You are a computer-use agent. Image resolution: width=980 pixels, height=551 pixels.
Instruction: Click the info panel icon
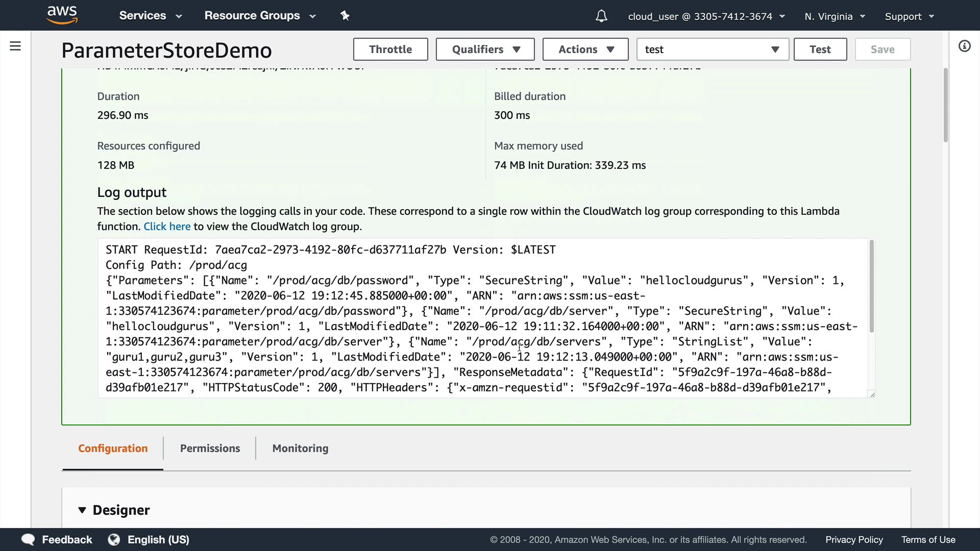(x=964, y=46)
